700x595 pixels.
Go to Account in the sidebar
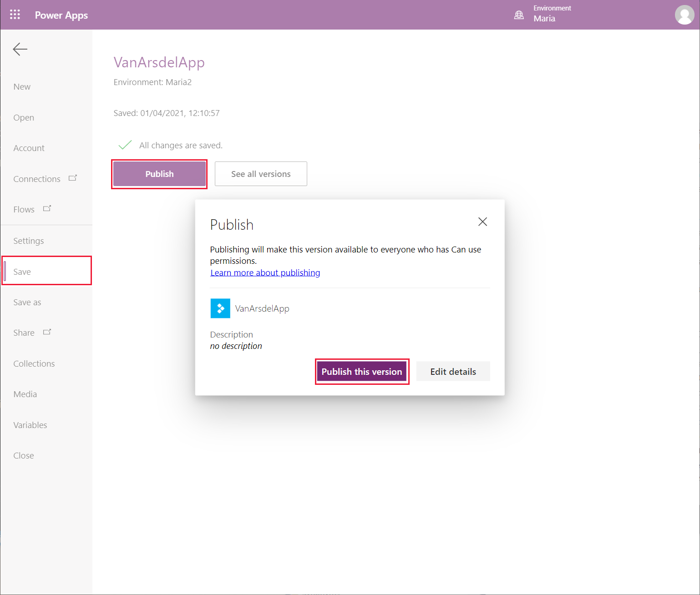29,148
